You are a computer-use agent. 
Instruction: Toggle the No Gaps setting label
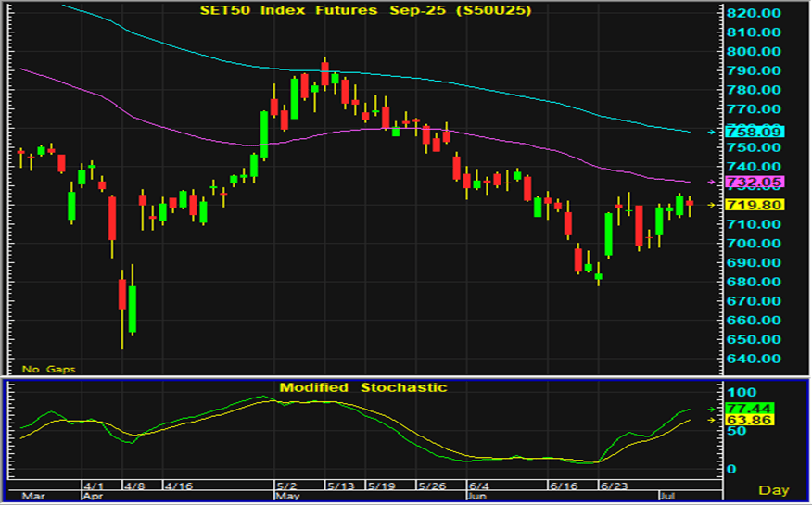coord(48,369)
